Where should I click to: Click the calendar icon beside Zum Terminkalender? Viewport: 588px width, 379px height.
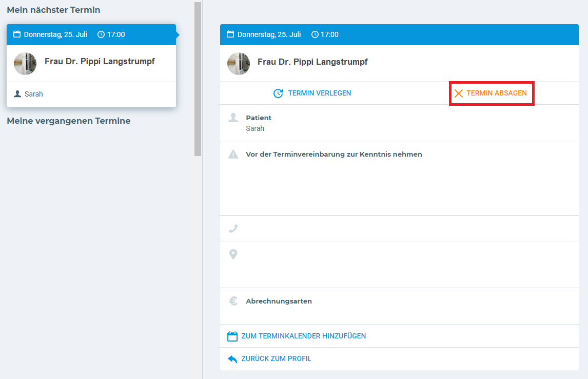pyautogui.click(x=232, y=336)
